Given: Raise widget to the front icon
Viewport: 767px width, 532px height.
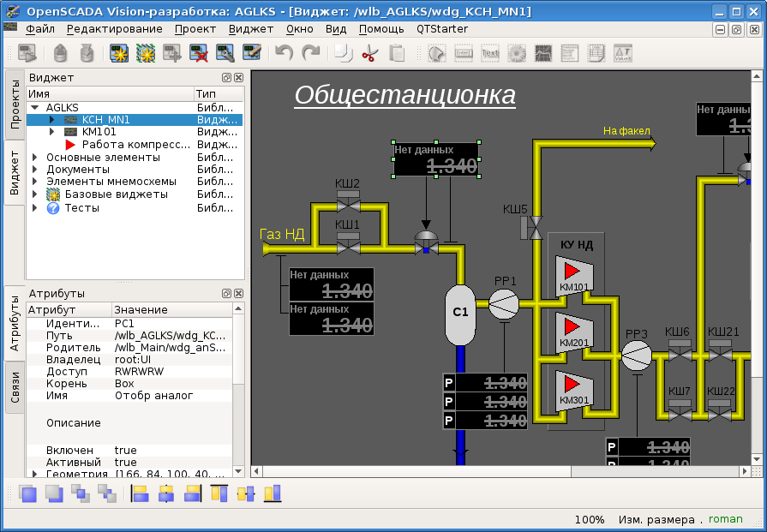Looking at the screenshot, I should pos(27,493).
